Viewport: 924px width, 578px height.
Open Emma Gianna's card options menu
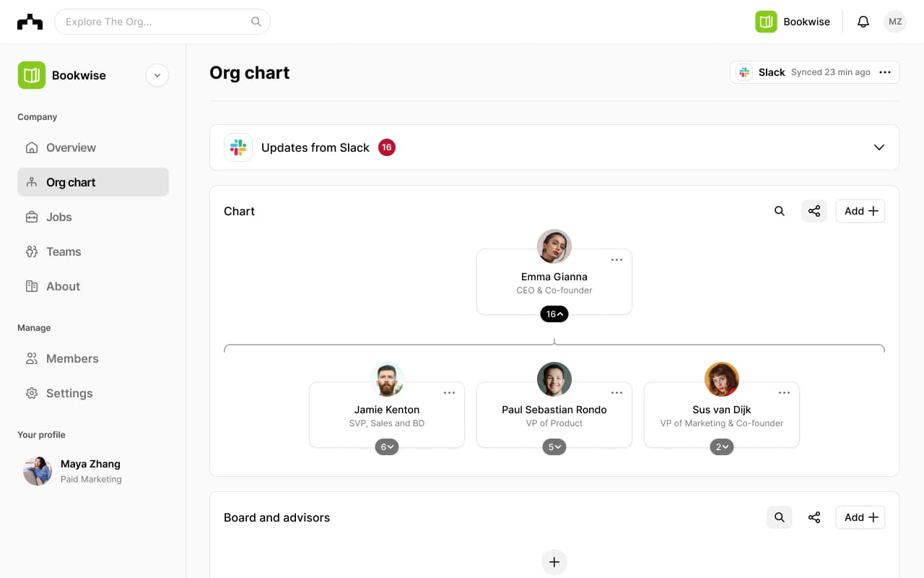click(x=616, y=260)
